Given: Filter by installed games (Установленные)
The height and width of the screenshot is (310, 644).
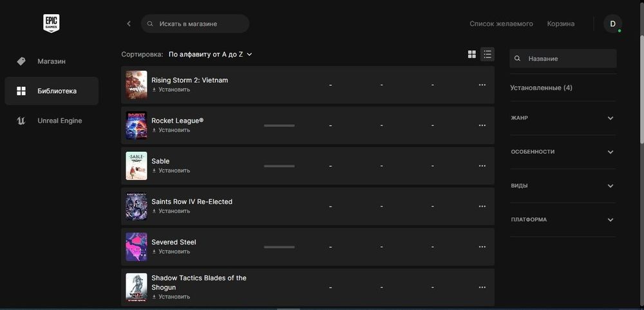Looking at the screenshot, I should tap(541, 87).
